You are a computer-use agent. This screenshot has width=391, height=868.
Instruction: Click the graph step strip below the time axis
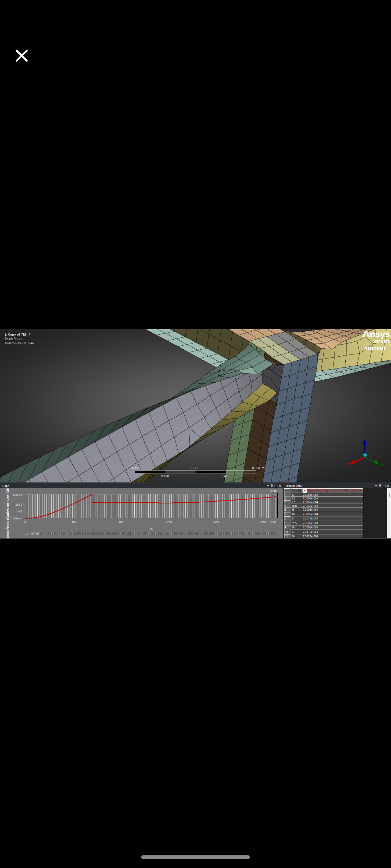[151, 533]
